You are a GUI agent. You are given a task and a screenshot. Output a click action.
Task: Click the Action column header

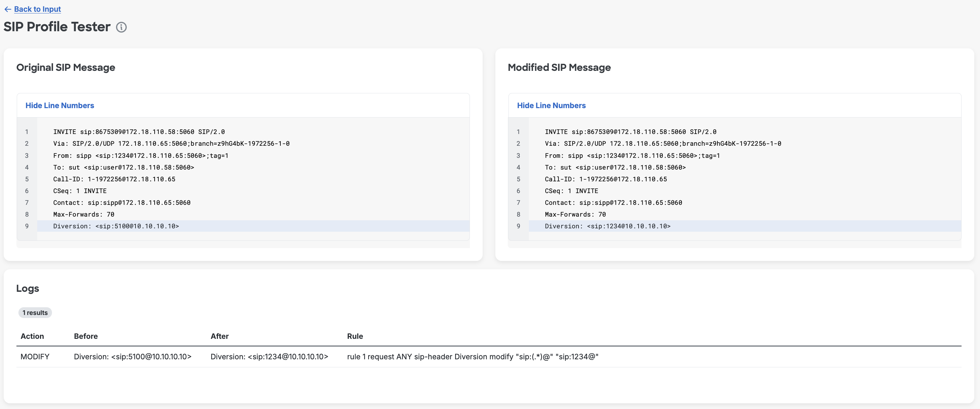tap(32, 336)
